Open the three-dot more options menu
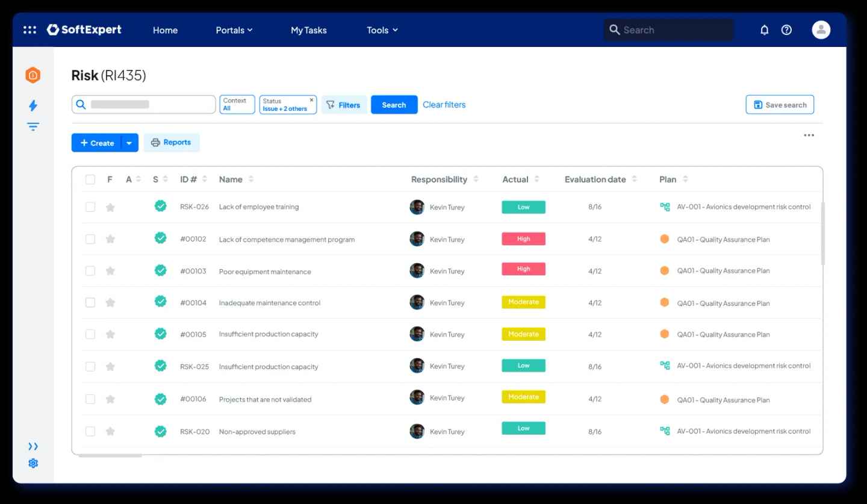Viewport: 867px width, 504px height. [809, 135]
